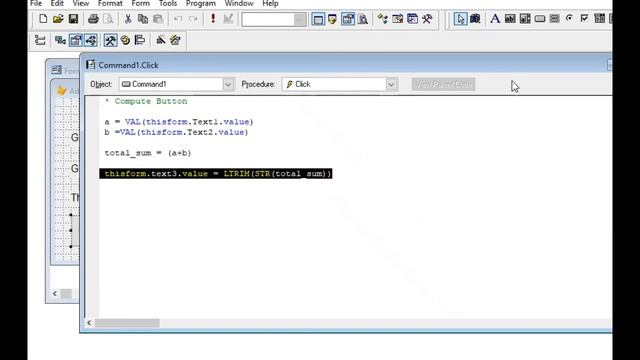Image resolution: width=640 pixels, height=360 pixels.
Task: Toggle the Color Palette toolbar button
Action: (x=125, y=40)
